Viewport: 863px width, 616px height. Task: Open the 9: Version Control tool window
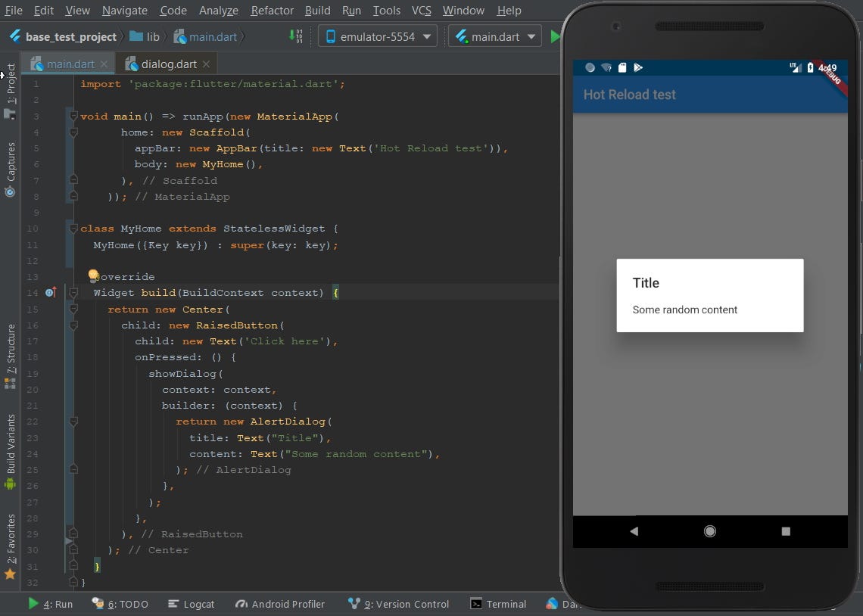pyautogui.click(x=397, y=604)
